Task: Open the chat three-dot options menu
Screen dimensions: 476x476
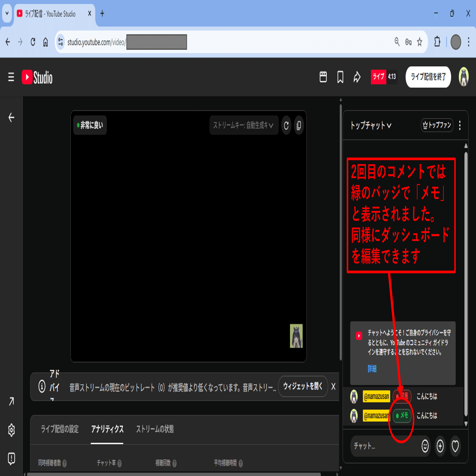Action: point(460,125)
